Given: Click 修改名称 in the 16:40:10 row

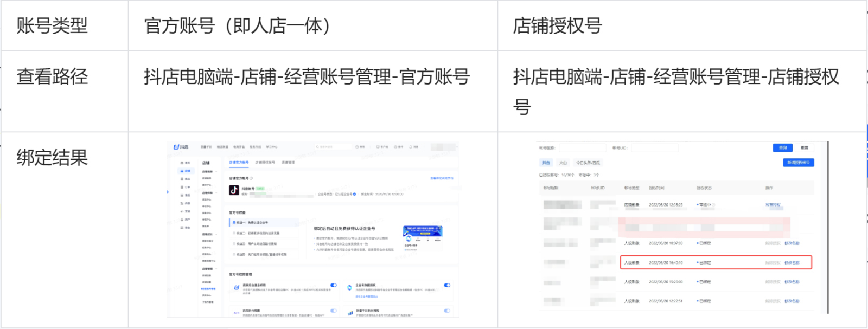Looking at the screenshot, I should (x=792, y=263).
